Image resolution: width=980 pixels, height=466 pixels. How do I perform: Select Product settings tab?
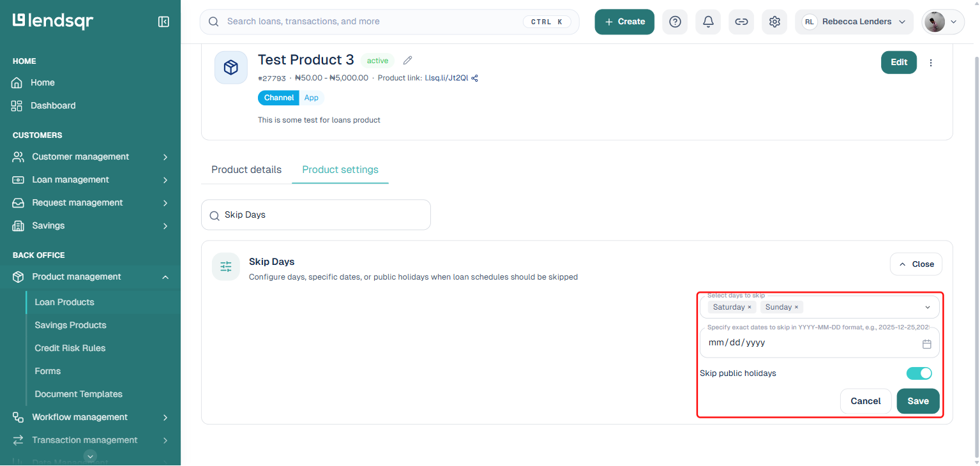tap(340, 170)
